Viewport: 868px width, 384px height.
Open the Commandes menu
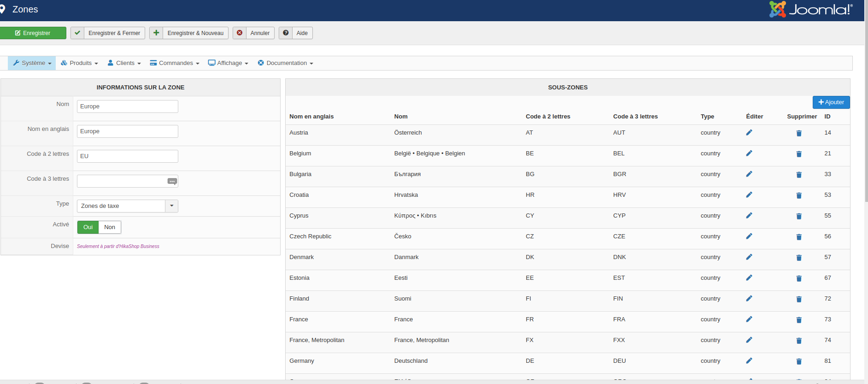(x=175, y=63)
